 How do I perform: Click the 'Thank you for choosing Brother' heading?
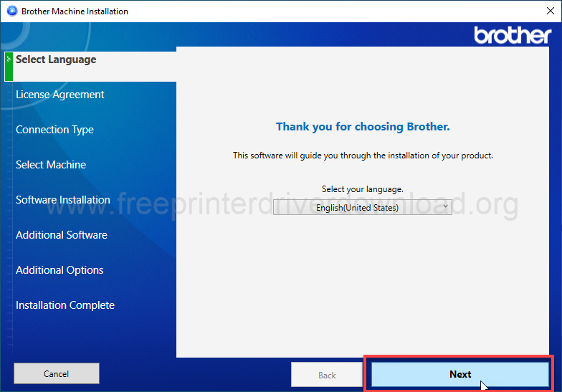(363, 127)
